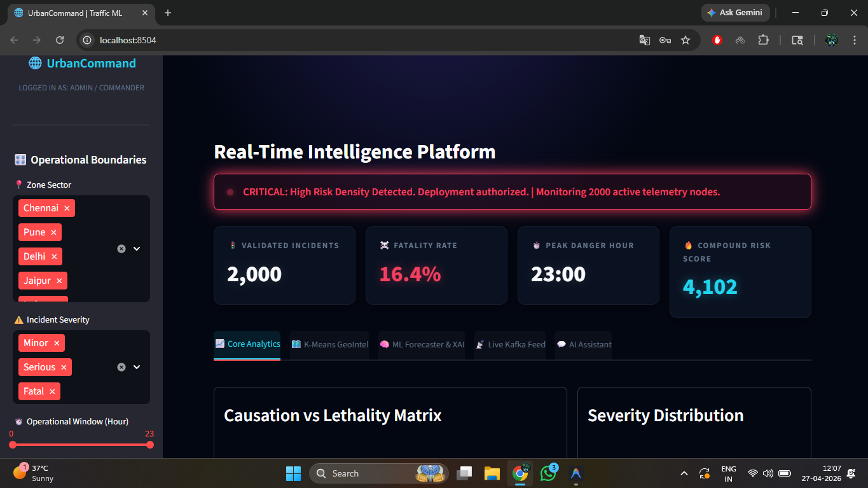Remove the Serious severity tag
Viewport: 868px width, 488px height.
[x=64, y=367]
